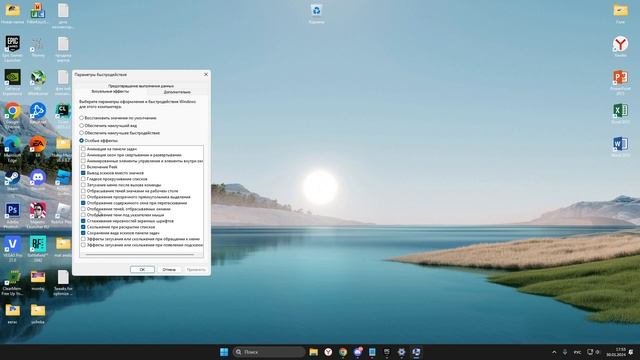Enable 'Гладкое прокручивание списков' checkbox

[x=83, y=179]
